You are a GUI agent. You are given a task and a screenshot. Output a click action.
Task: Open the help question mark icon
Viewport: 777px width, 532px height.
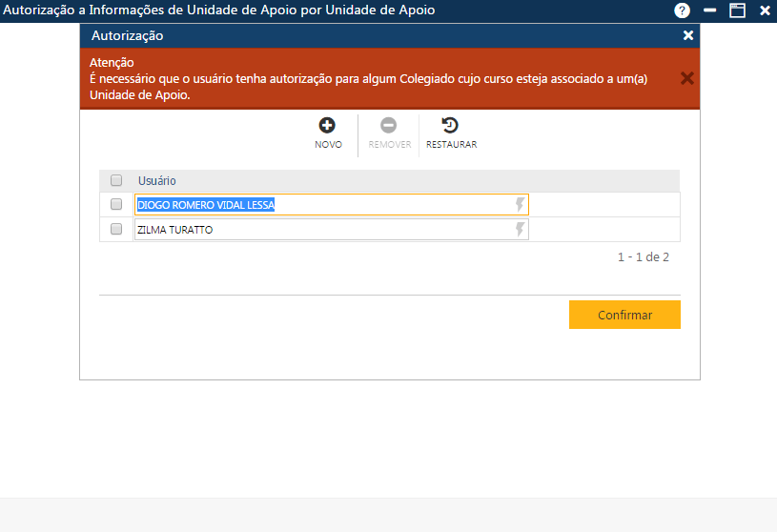[682, 10]
